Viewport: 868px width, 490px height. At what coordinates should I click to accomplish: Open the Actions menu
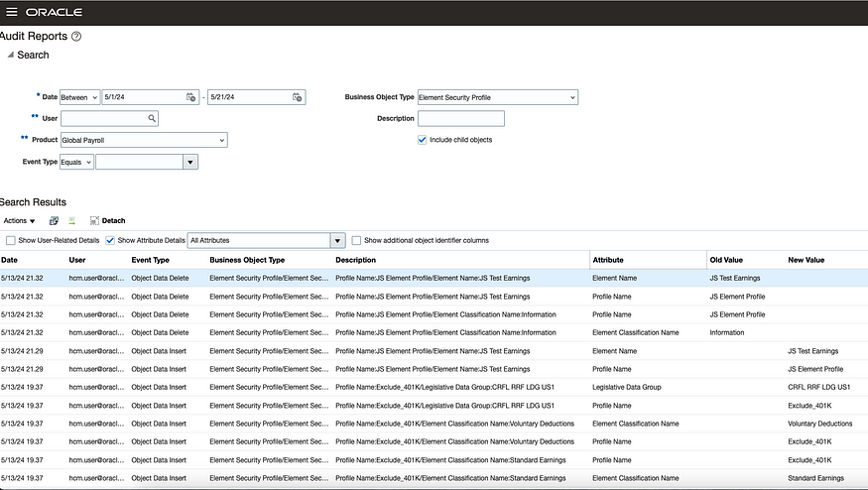19,220
